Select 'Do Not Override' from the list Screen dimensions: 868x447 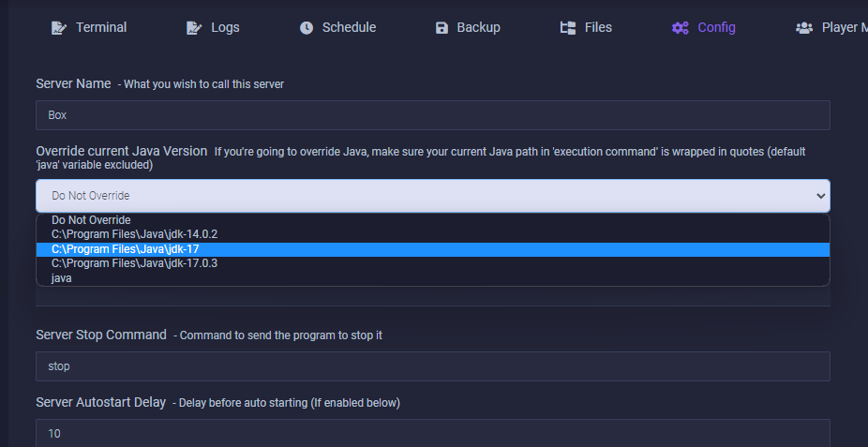(x=91, y=220)
